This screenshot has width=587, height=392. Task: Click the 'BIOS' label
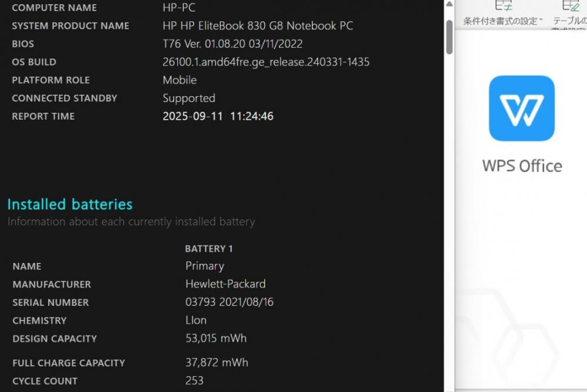pyautogui.click(x=23, y=44)
